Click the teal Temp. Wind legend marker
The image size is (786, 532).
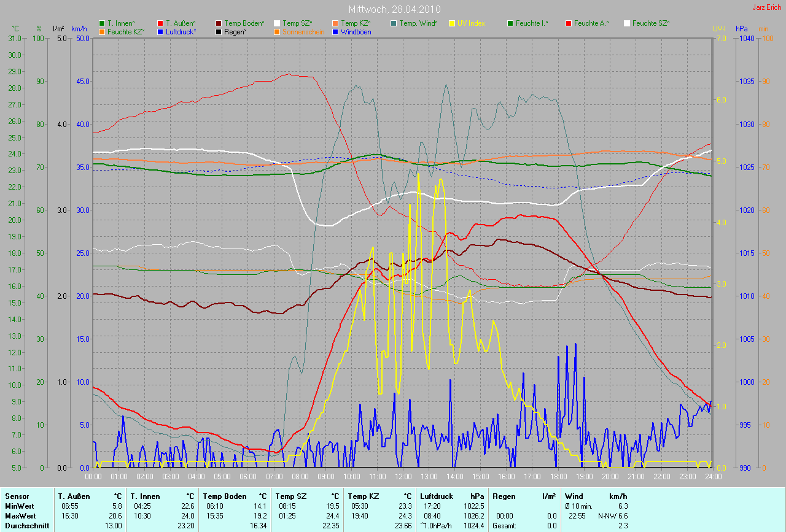(394, 23)
